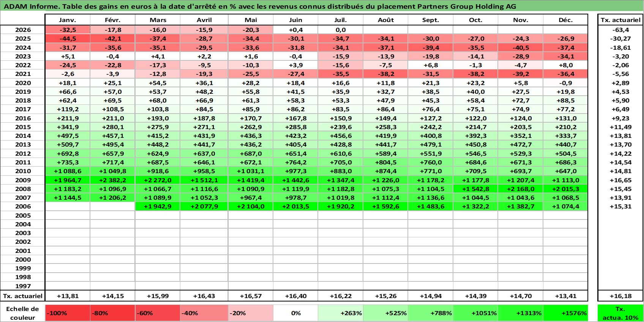Viewport: 644px width, 322px height.
Task: Select the 2026 Juil. cell 0,0
Action: [341, 30]
